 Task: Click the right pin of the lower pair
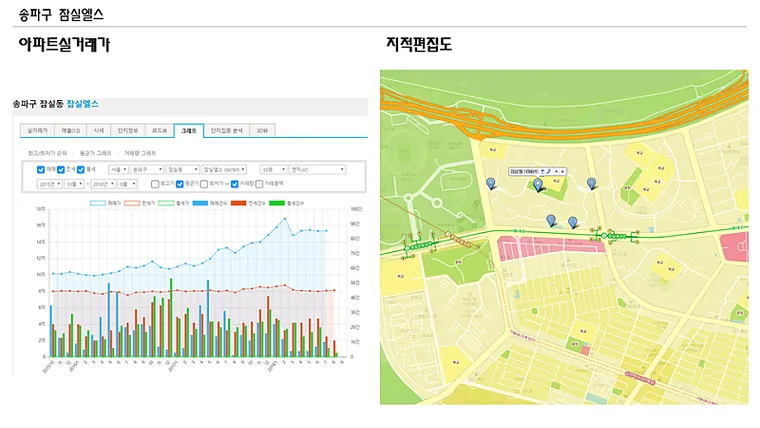pyautogui.click(x=572, y=222)
